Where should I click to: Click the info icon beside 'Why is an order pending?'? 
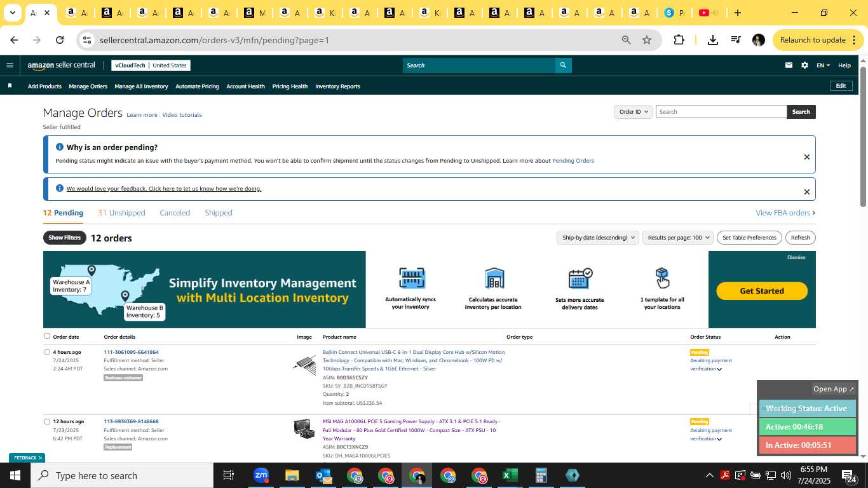(60, 147)
